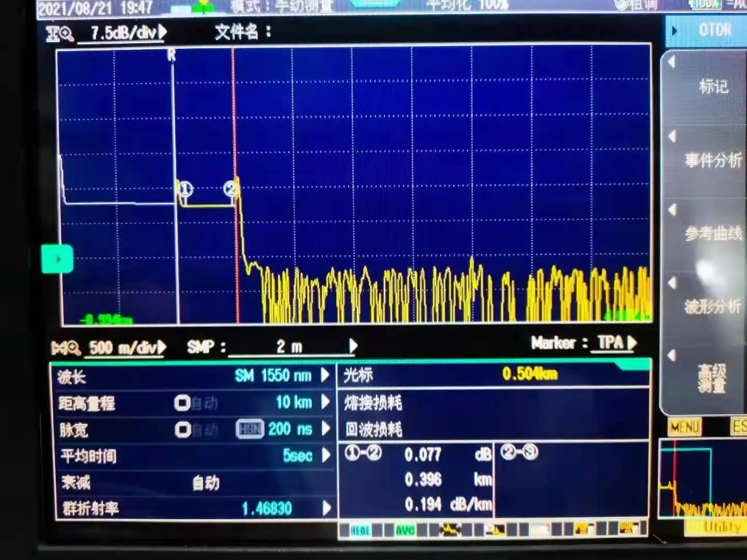Tap the MENU button
Viewport: 747px width, 560px height.
pyautogui.click(x=685, y=427)
